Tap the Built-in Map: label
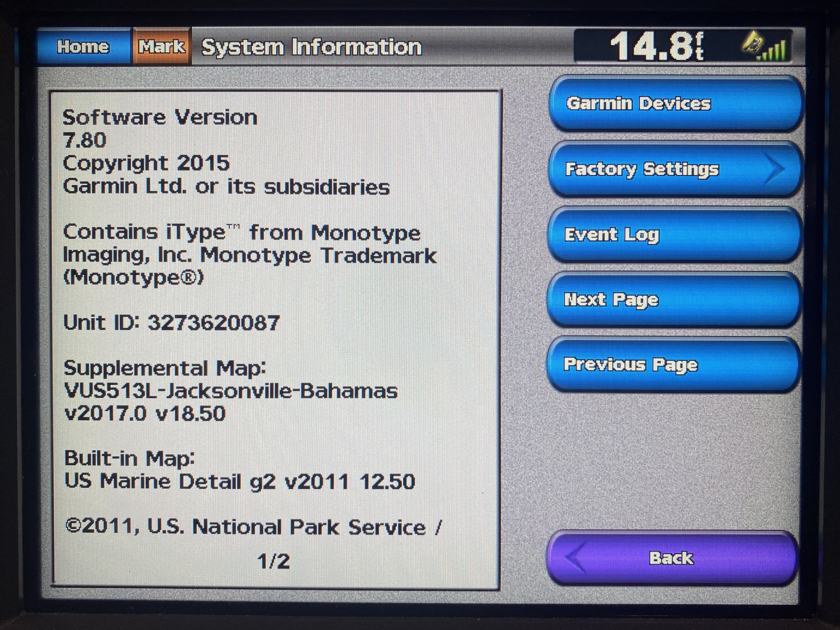The width and height of the screenshot is (840, 630). coord(129,459)
